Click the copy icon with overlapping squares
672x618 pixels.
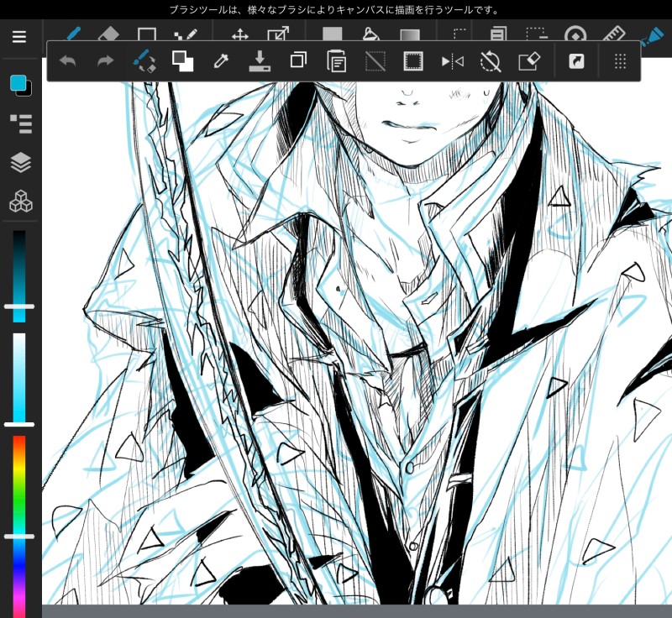298,61
